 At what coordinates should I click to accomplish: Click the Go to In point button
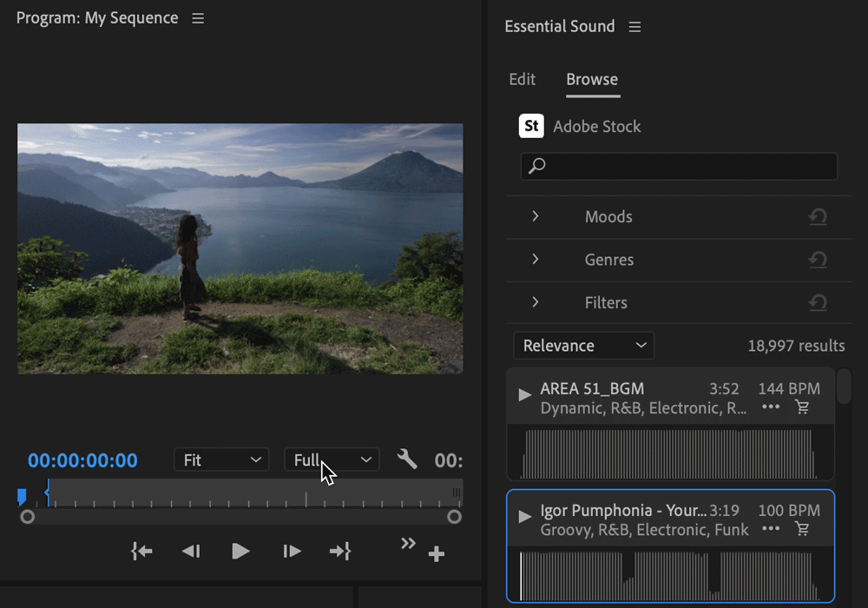pos(141,551)
